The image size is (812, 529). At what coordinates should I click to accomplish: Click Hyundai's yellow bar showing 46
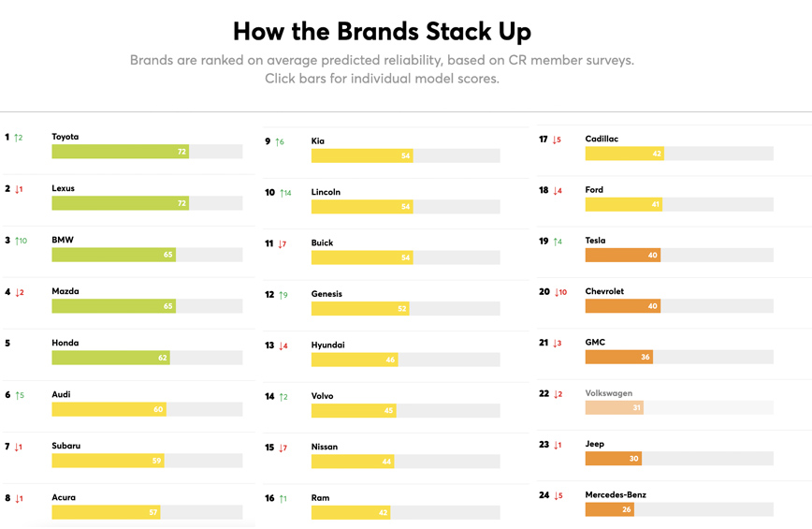tap(354, 360)
